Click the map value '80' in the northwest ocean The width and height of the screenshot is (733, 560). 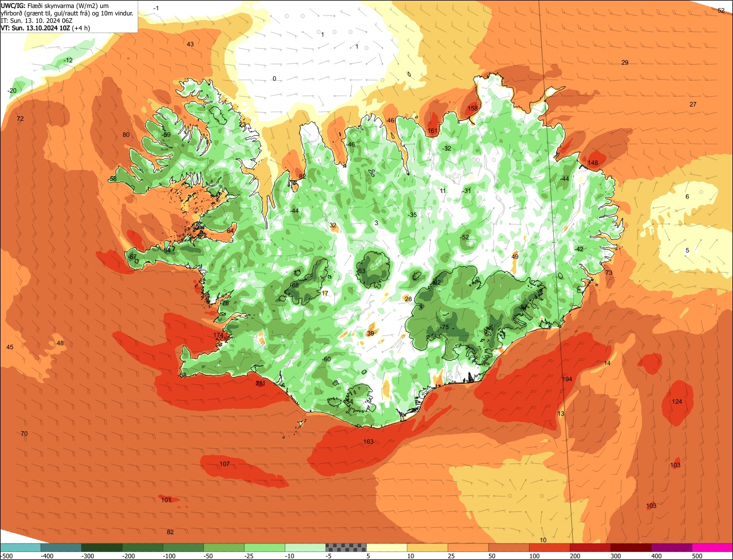pyautogui.click(x=126, y=135)
